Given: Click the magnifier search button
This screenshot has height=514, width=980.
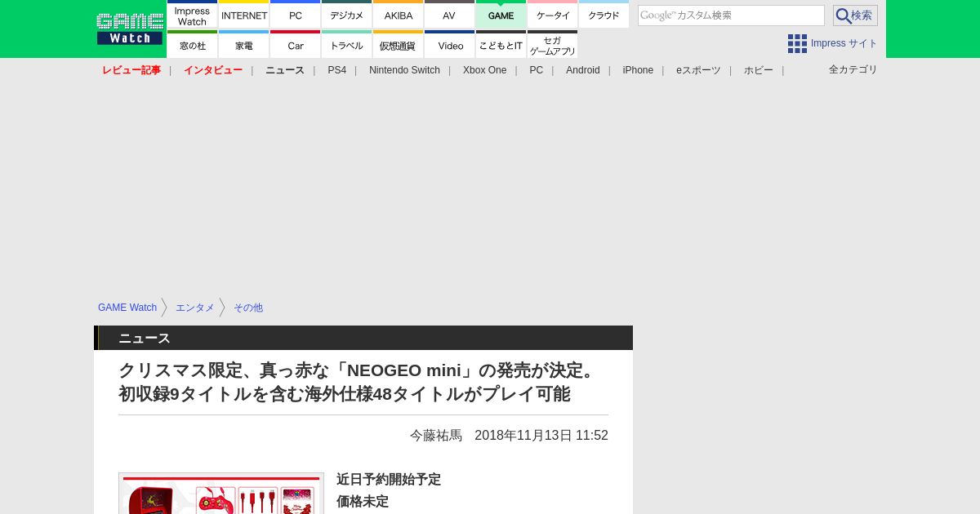Looking at the screenshot, I should coord(855,16).
